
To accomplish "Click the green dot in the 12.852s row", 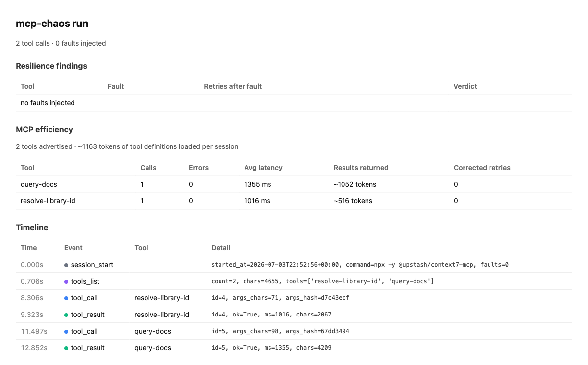I will pos(66,348).
